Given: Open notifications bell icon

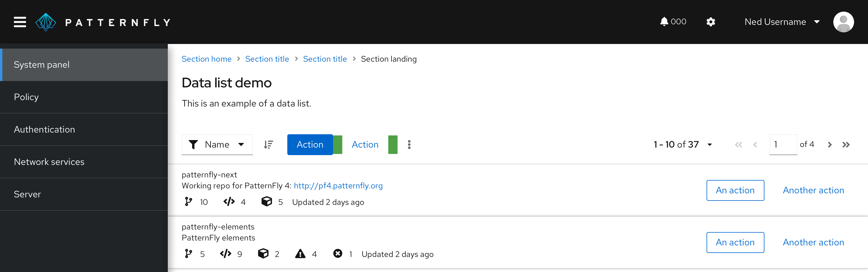Looking at the screenshot, I should click(x=663, y=22).
